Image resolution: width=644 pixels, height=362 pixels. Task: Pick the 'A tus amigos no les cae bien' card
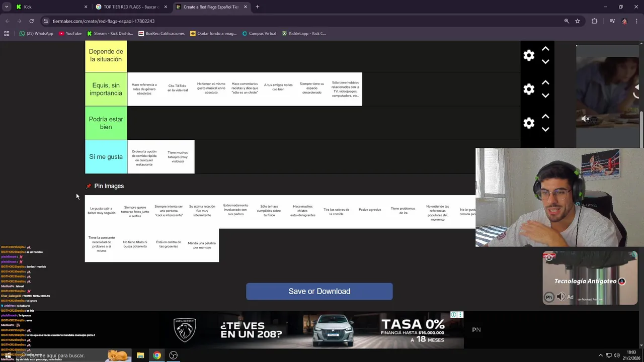coord(278,89)
